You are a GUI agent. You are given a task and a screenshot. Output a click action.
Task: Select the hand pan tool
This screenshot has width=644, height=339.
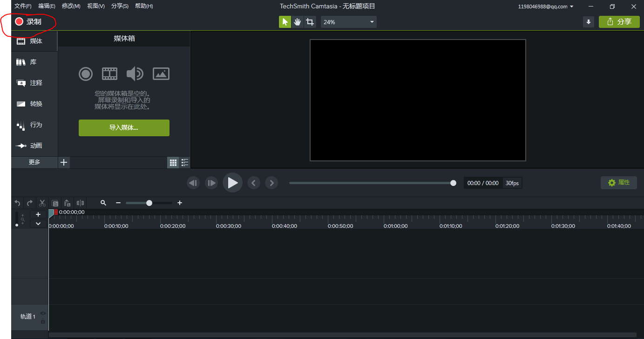pyautogui.click(x=298, y=22)
